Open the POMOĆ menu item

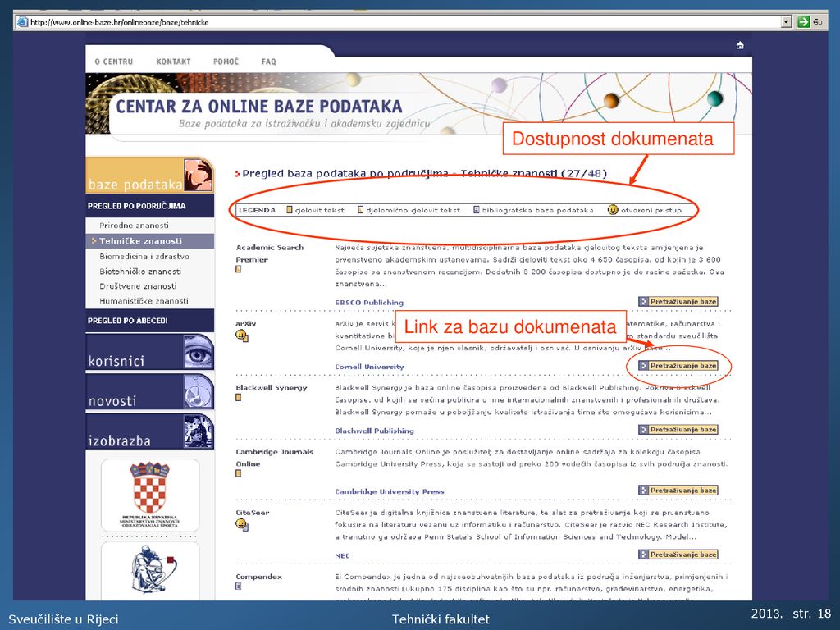[x=226, y=62]
